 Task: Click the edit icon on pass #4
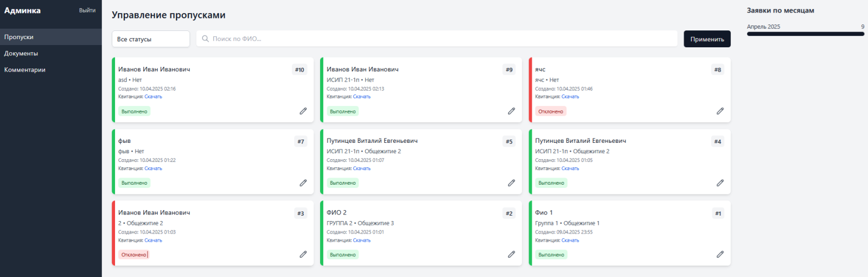coord(720,183)
